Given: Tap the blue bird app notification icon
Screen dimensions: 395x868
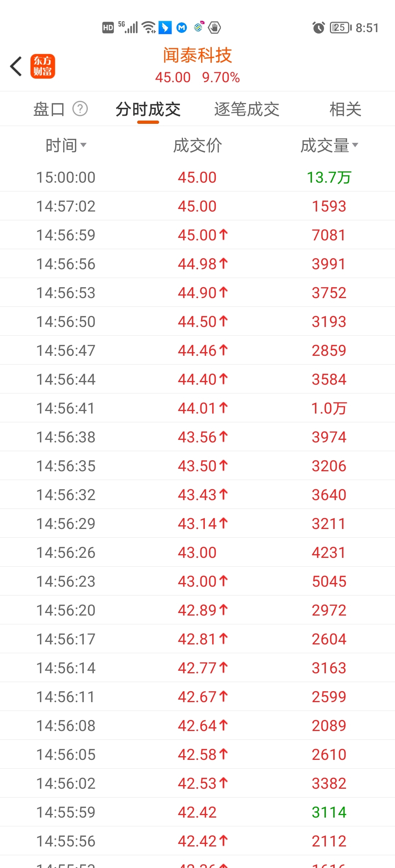Looking at the screenshot, I should (x=165, y=27).
